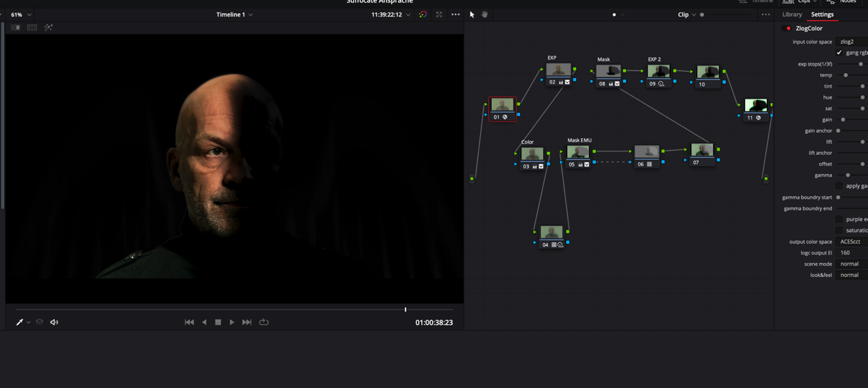Click the enhanced viewer expand icon
The height and width of the screenshot is (388, 868).
439,14
